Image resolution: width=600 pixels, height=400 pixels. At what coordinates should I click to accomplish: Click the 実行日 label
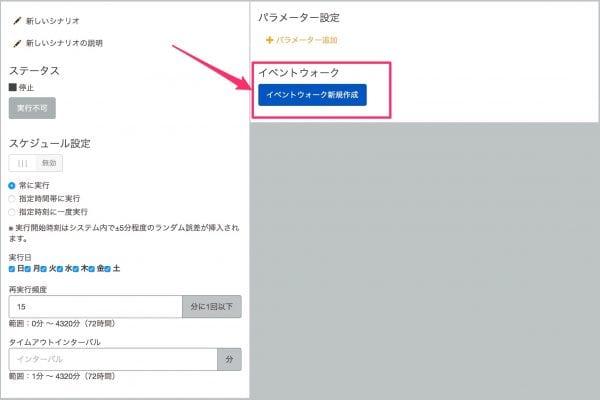(x=20, y=258)
